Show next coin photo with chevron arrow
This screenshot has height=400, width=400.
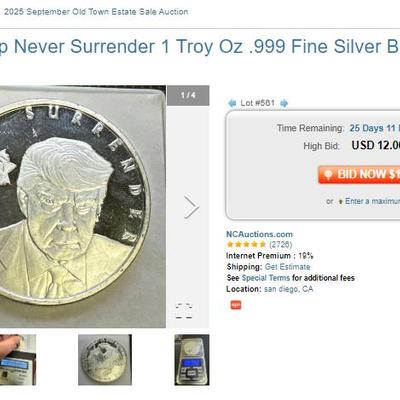tap(191, 207)
